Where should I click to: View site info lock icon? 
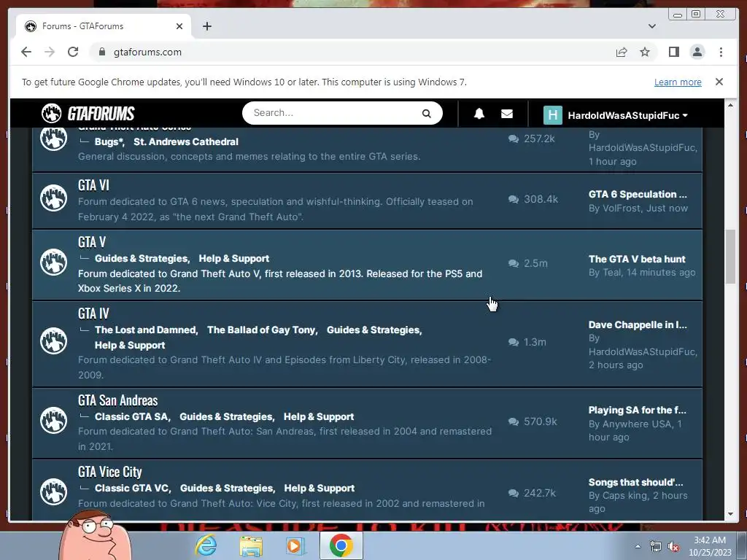pyautogui.click(x=102, y=52)
